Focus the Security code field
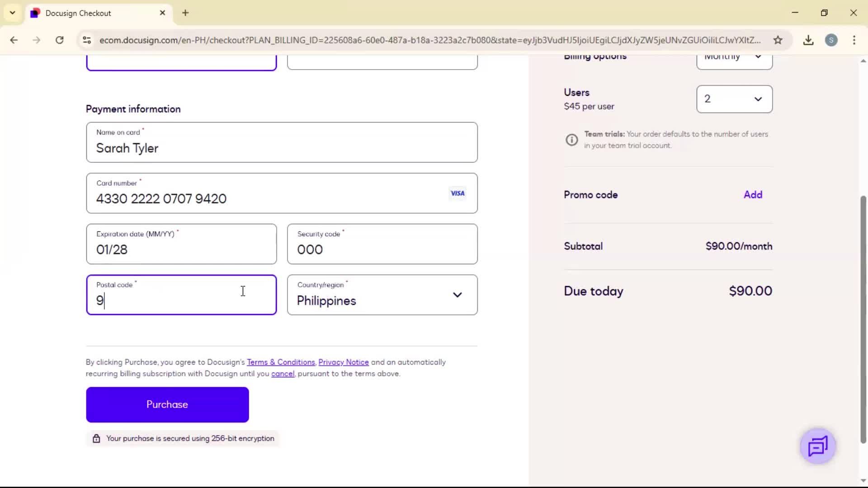Screen dimensions: 868x488 click(382, 244)
